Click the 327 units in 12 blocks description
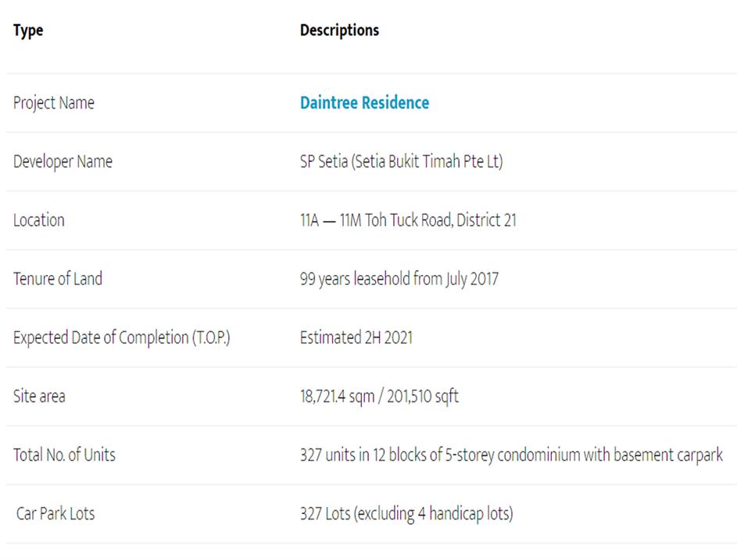 pos(511,455)
